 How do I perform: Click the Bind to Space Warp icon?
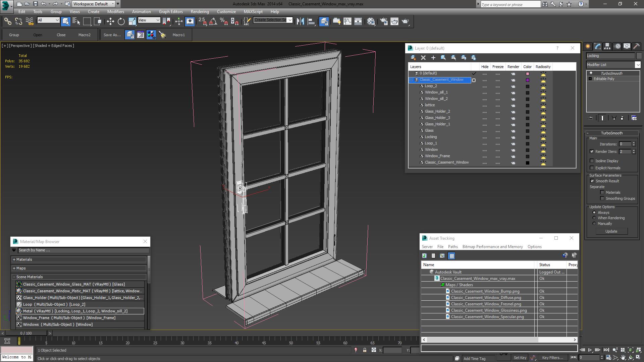(x=30, y=21)
